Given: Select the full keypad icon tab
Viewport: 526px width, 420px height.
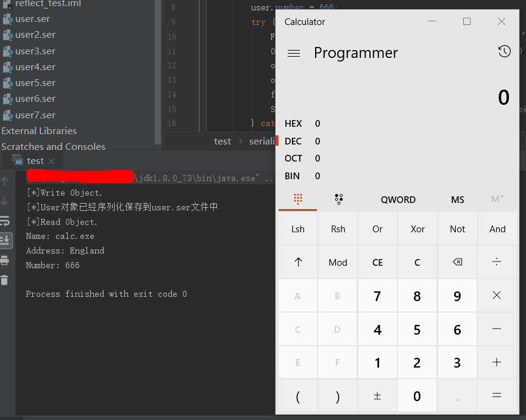Looking at the screenshot, I should [297, 199].
